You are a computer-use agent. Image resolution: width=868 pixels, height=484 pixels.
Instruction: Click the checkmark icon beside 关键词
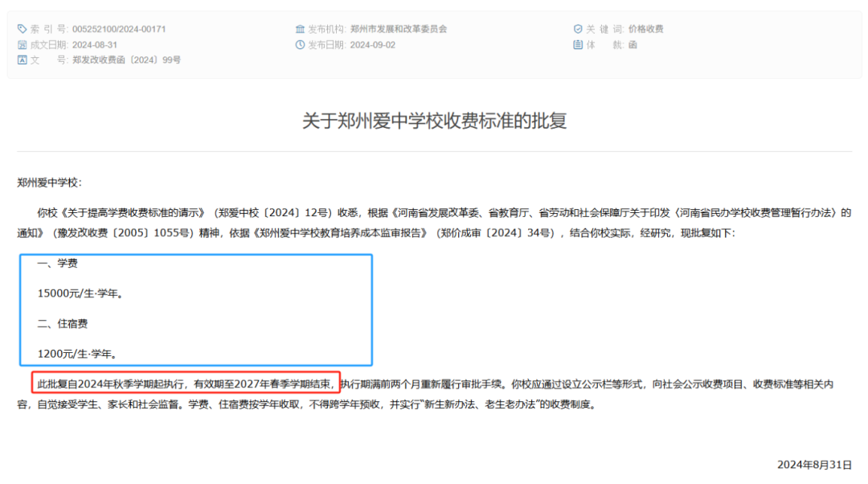[578, 29]
